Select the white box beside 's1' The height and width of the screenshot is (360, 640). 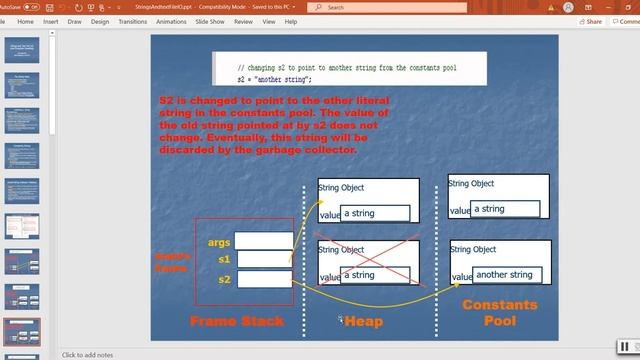(264, 260)
